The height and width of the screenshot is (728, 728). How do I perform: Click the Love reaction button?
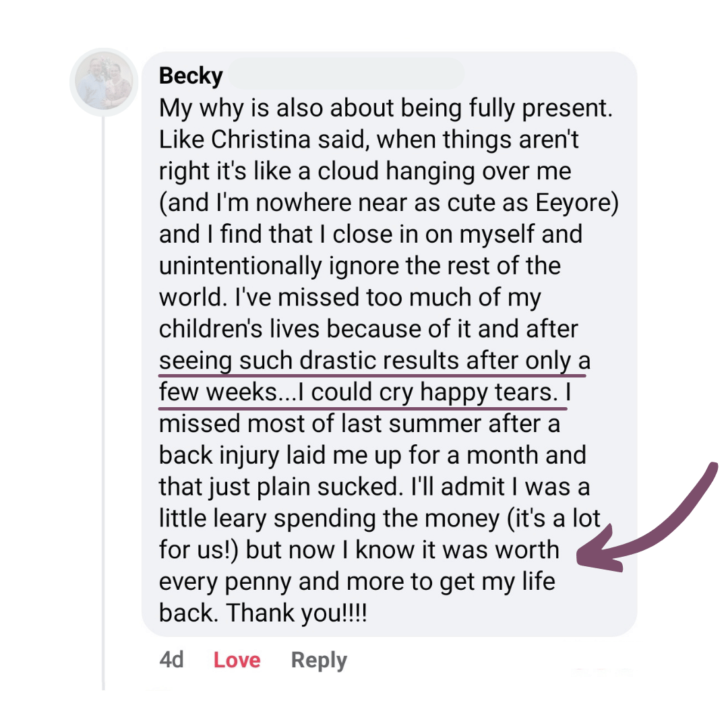point(237,660)
